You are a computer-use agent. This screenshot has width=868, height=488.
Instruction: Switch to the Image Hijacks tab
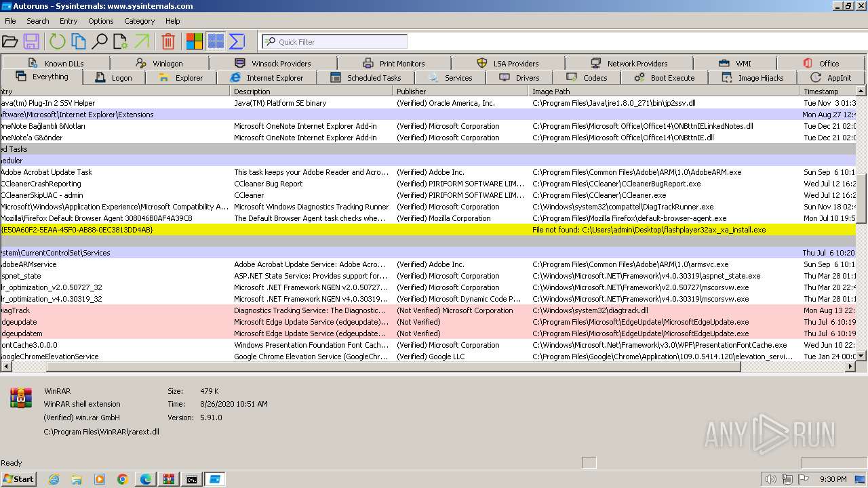(x=752, y=78)
